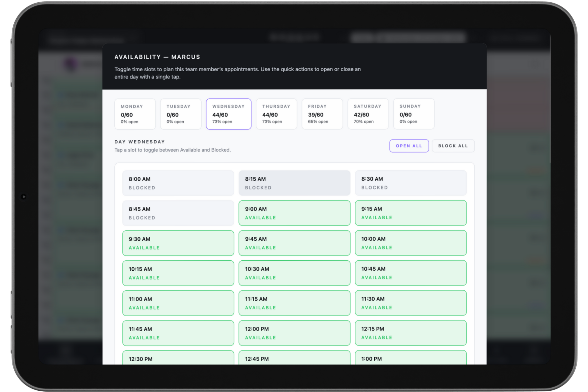588x392 pixels.
Task: Unblock the 8:15 AM slot
Action: [294, 183]
